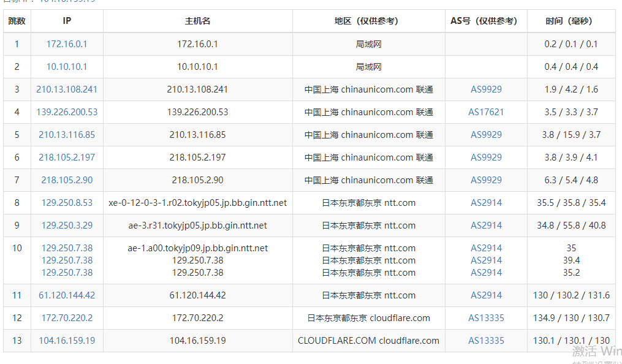Follow the 129.250.8.53 IP link
This screenshot has width=622, height=364.
point(67,203)
